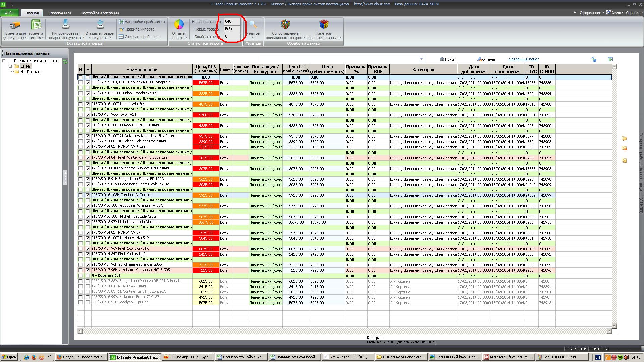Viewport: 644px width, 362px height.
Task: Click the orange 8325.00 price cell
Action: 206,94
